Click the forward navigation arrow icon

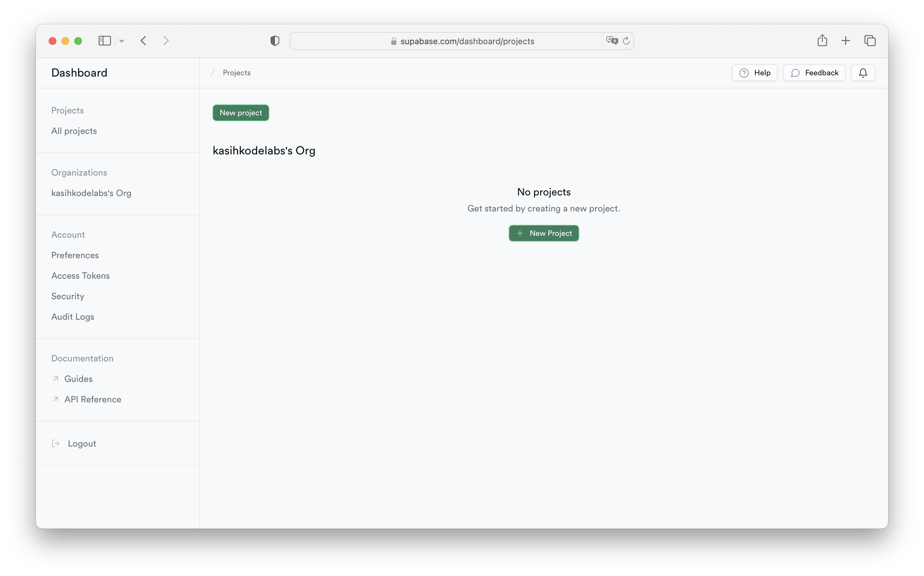[166, 40]
